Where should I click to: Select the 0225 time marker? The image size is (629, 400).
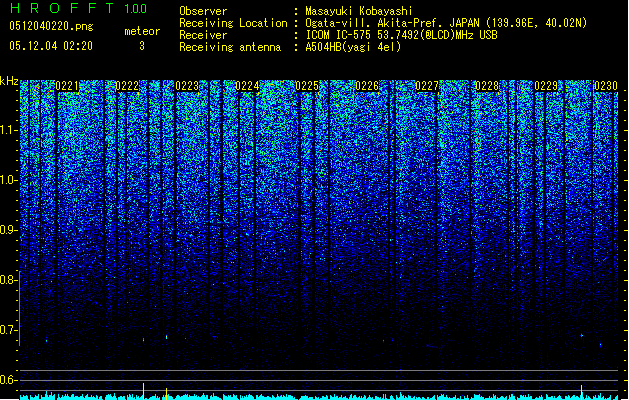307,86
